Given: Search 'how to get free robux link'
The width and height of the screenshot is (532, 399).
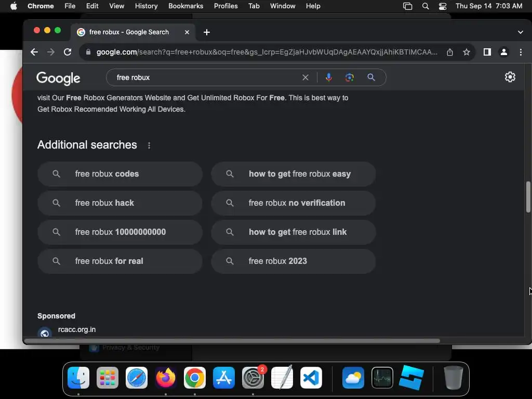Looking at the screenshot, I should (294, 232).
